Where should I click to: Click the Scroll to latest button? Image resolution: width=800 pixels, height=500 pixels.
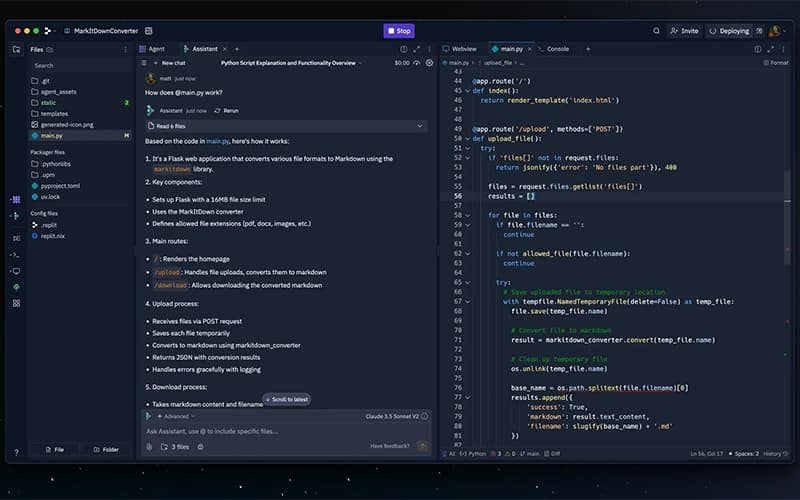pyautogui.click(x=287, y=399)
